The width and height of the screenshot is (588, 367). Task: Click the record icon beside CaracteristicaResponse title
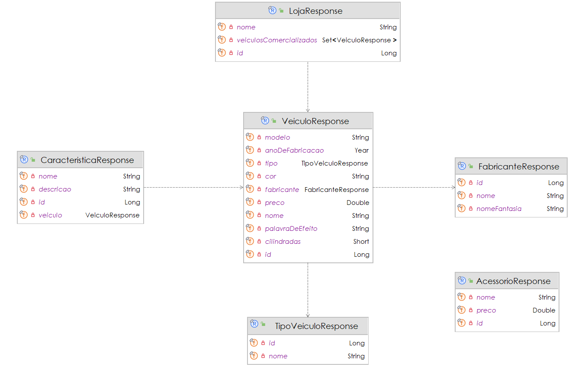click(x=24, y=160)
